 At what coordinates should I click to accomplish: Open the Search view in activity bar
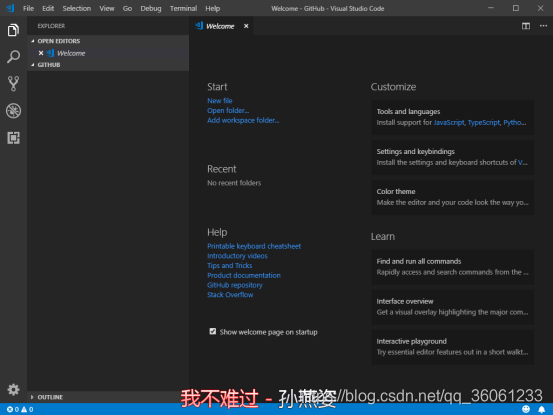(13, 56)
